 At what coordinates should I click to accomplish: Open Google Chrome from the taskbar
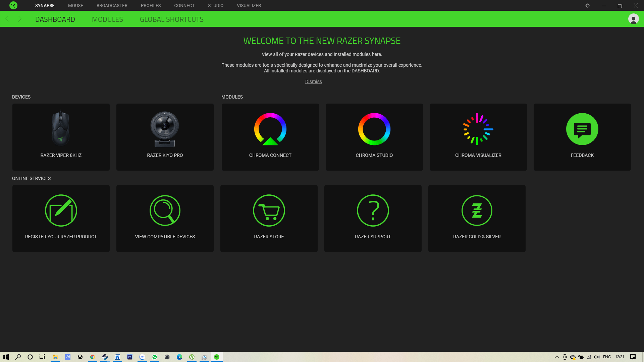coord(93,357)
